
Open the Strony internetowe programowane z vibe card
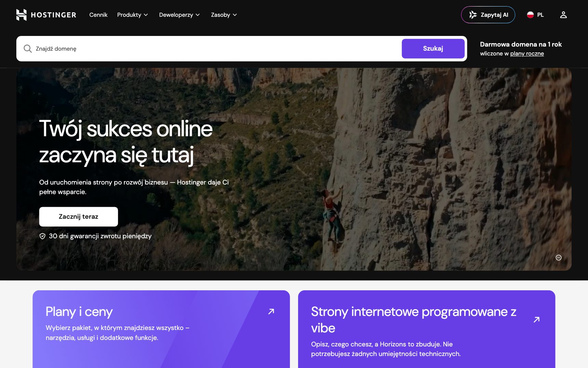(427, 329)
